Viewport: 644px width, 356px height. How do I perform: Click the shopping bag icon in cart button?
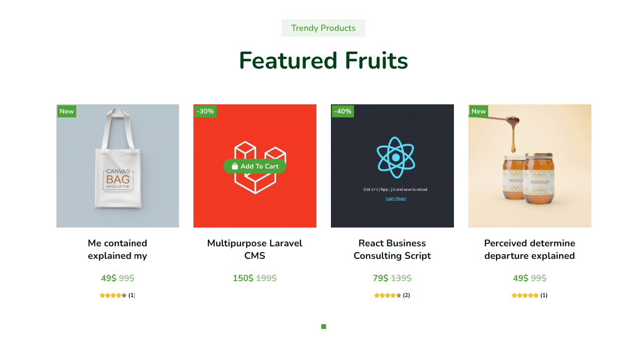pos(234,166)
